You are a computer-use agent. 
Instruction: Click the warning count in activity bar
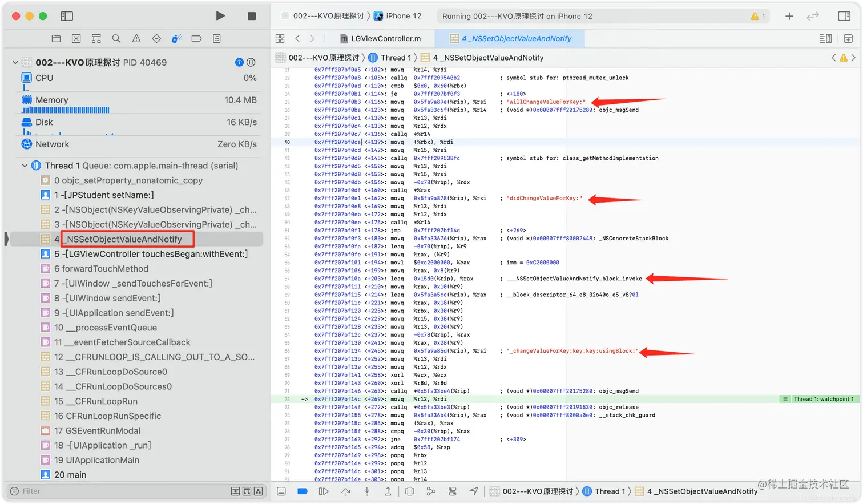[758, 16]
